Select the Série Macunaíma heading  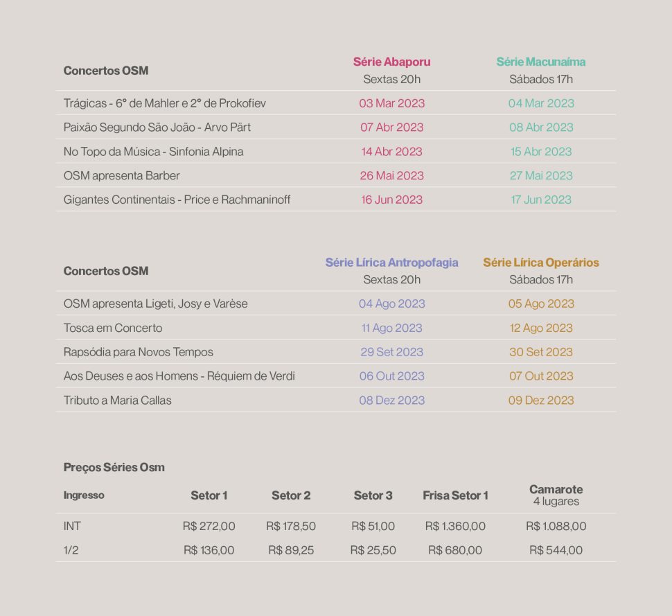pos(541,62)
